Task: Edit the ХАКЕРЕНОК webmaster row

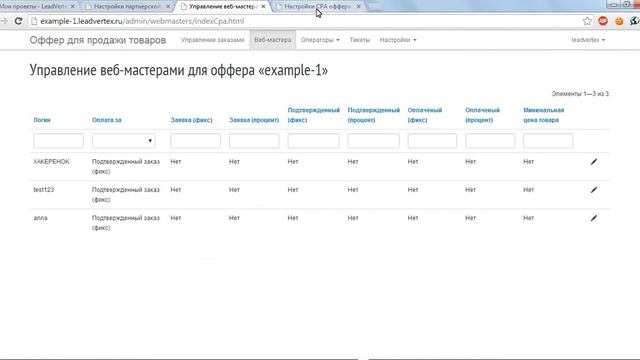Action: coord(594,162)
